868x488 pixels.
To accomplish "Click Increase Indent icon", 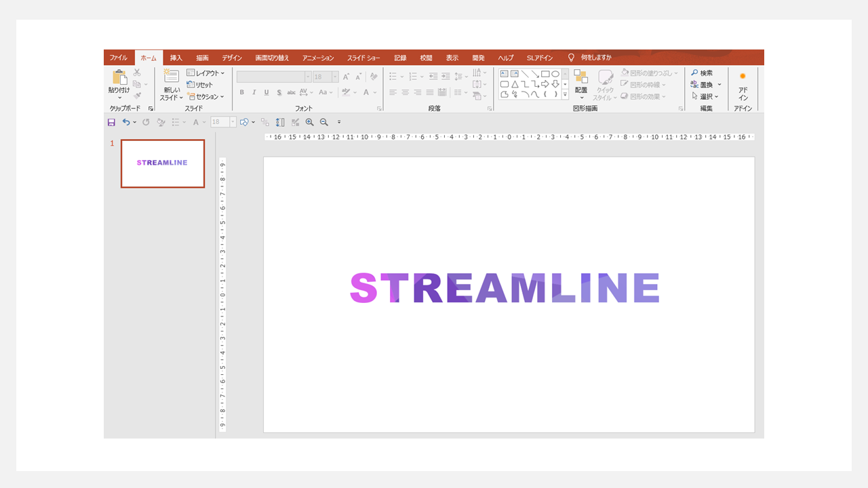I will tap(446, 77).
